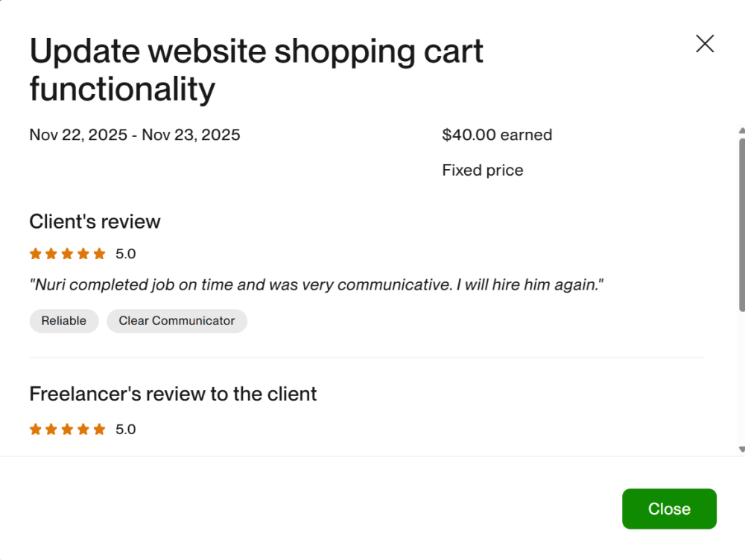Close the dialog with the X icon
The height and width of the screenshot is (560, 745).
[x=704, y=44]
